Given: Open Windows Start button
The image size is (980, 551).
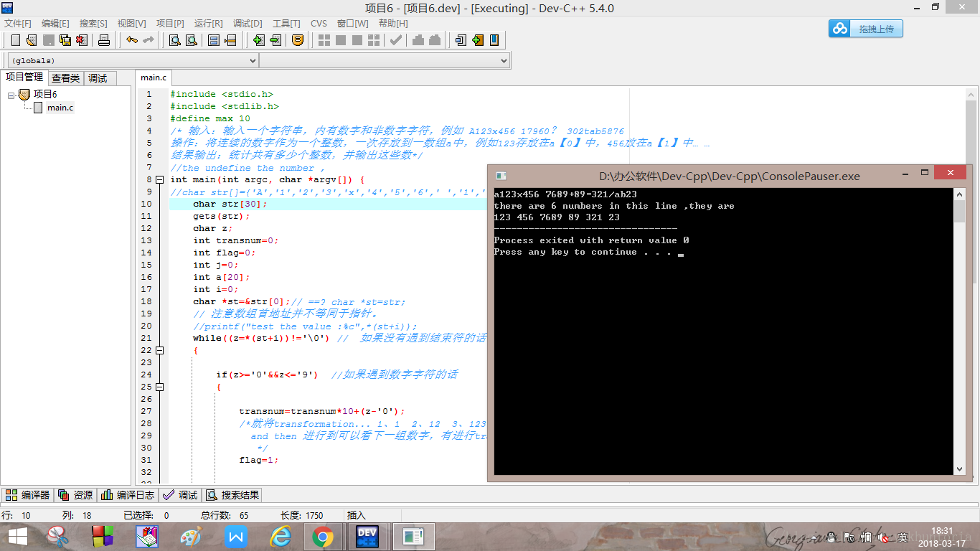Looking at the screenshot, I should tap(17, 536).
